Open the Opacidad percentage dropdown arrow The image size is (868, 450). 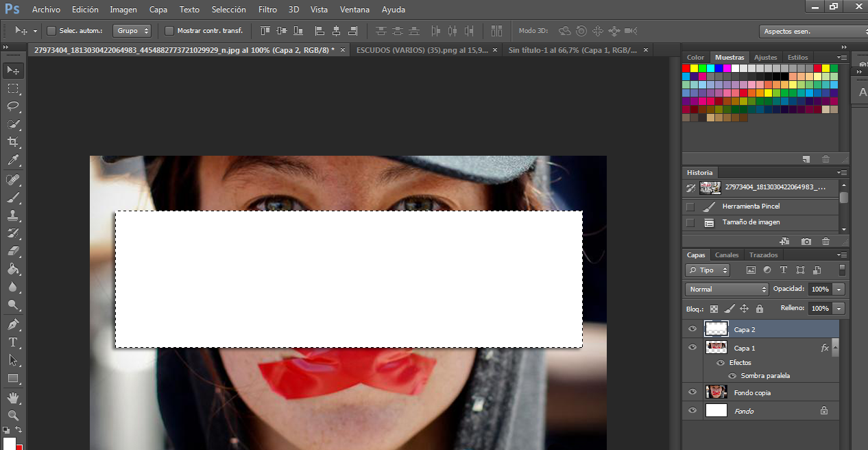[839, 289]
